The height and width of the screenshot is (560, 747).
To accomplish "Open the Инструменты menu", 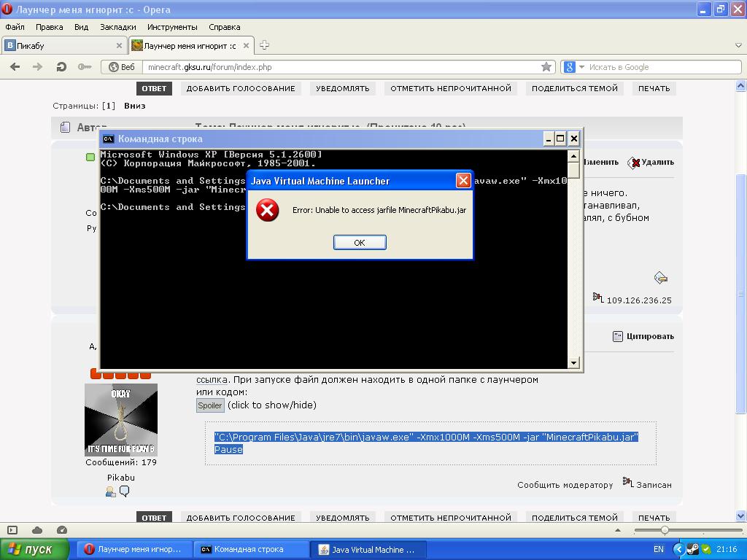I will pyautogui.click(x=172, y=27).
